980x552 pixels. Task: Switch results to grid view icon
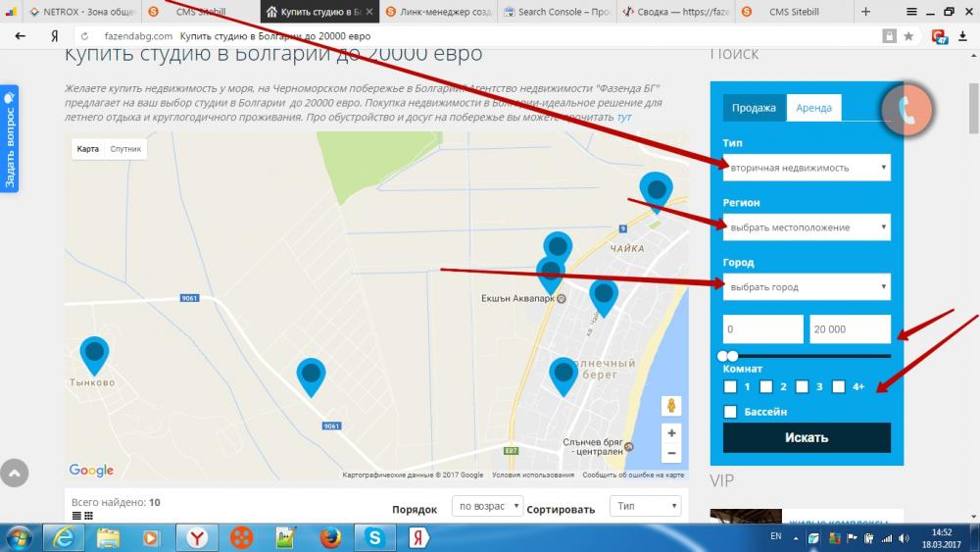(88, 516)
